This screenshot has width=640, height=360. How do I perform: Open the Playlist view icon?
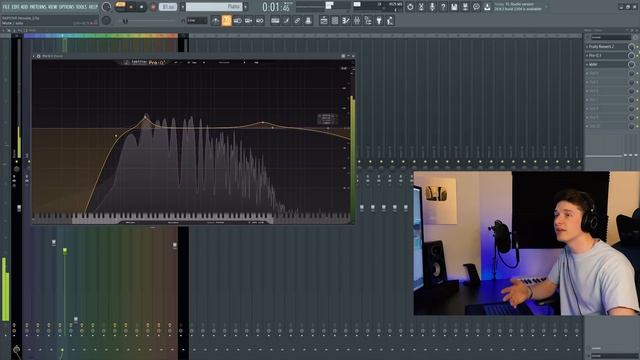(x=324, y=20)
